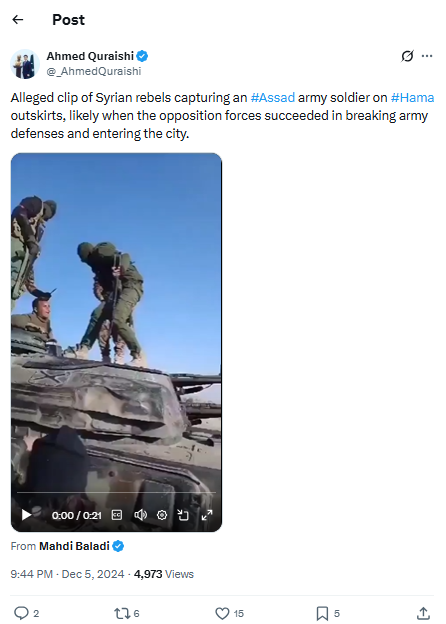Open Ahmed Quraishi's profile picture
The width and height of the screenshot is (446, 624).
coord(25,64)
